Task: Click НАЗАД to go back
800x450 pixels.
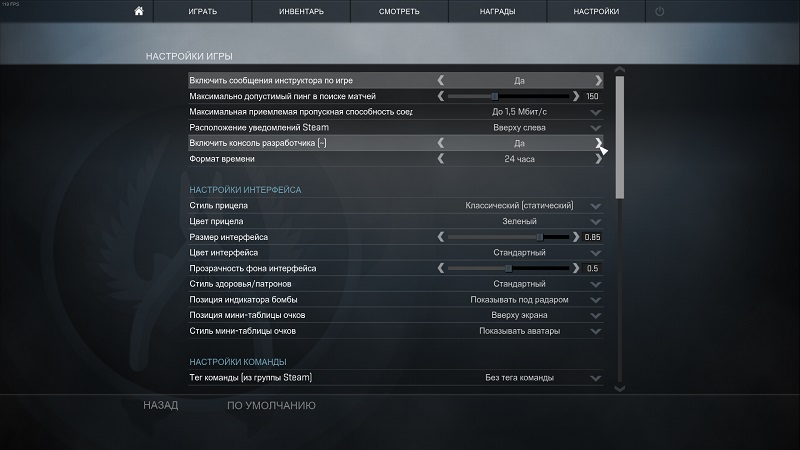Action: (x=161, y=405)
